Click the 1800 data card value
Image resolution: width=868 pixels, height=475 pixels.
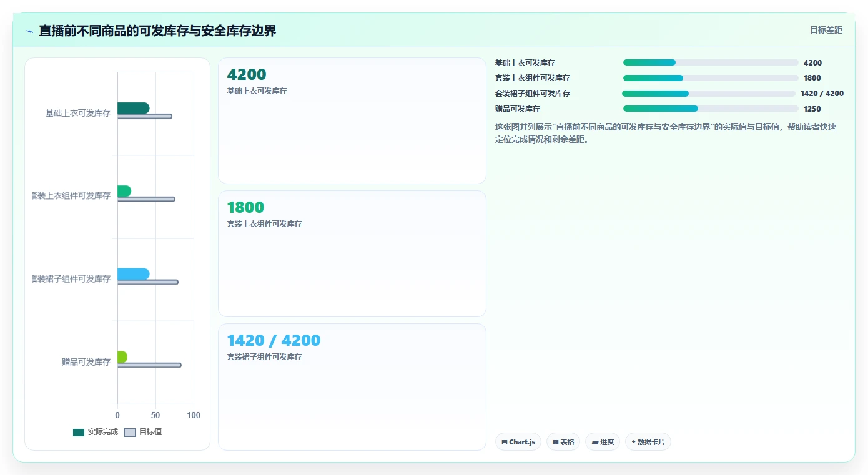245,208
